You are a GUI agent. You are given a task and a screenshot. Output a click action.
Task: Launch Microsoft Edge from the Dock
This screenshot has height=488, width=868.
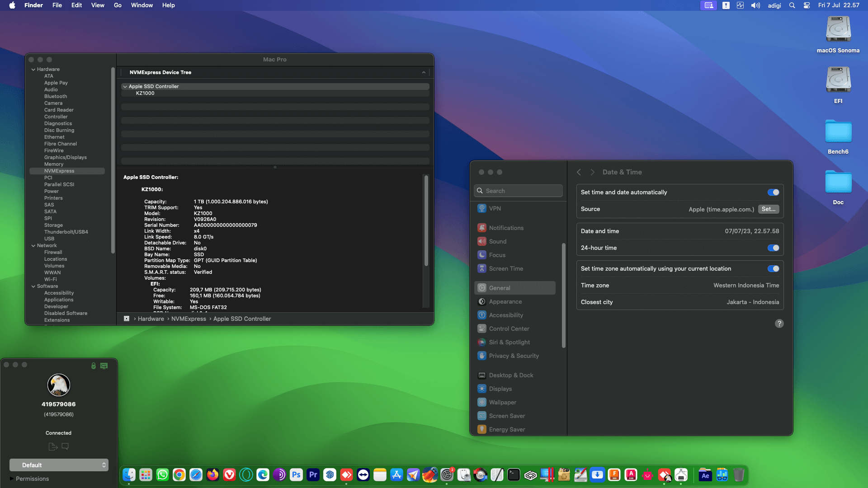263,475
